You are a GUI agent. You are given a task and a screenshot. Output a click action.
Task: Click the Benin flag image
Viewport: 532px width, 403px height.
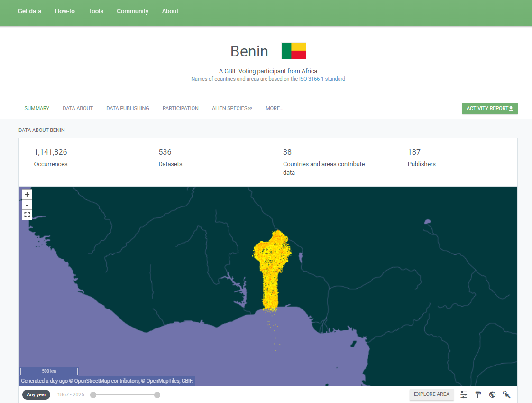point(294,50)
